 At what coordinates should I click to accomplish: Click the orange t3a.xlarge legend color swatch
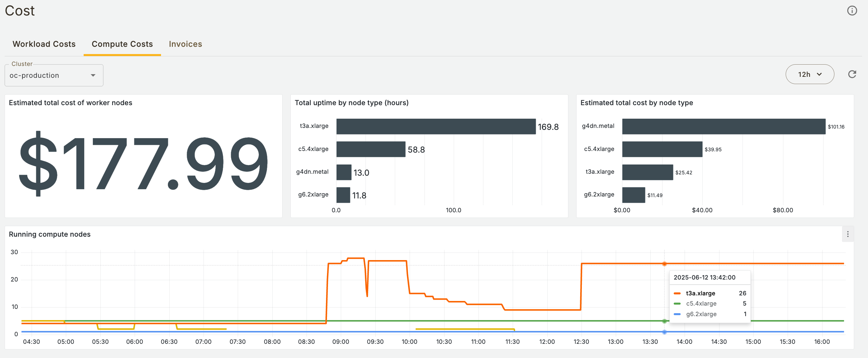tap(677, 293)
